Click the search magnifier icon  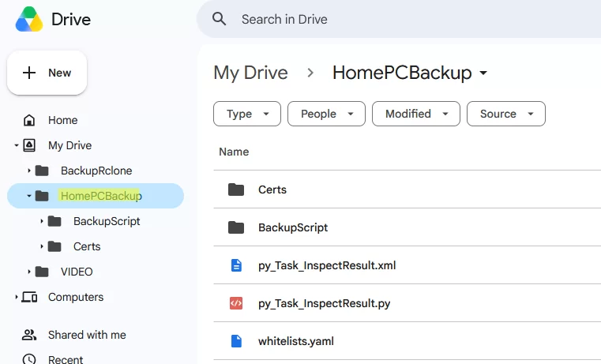[220, 19]
